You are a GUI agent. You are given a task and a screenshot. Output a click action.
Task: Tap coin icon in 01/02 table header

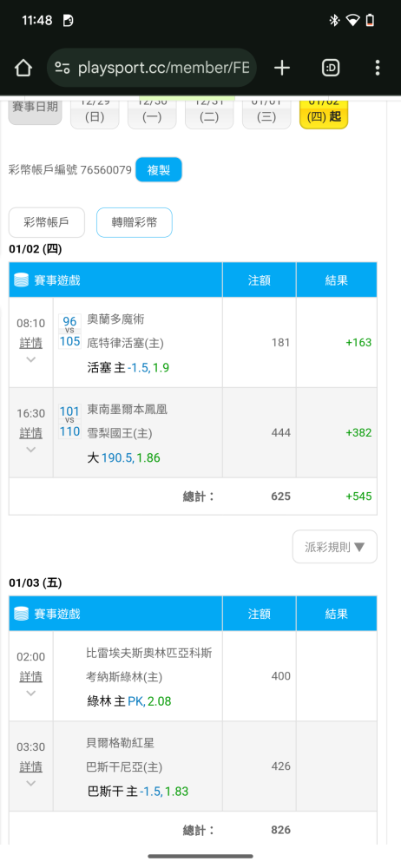21,280
